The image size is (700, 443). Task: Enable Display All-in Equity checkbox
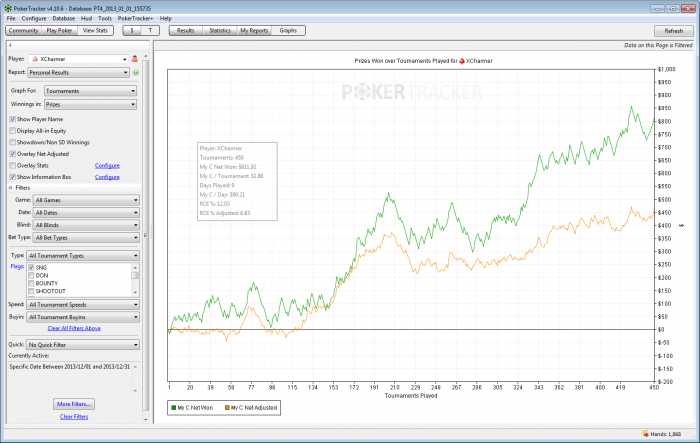tap(12, 131)
